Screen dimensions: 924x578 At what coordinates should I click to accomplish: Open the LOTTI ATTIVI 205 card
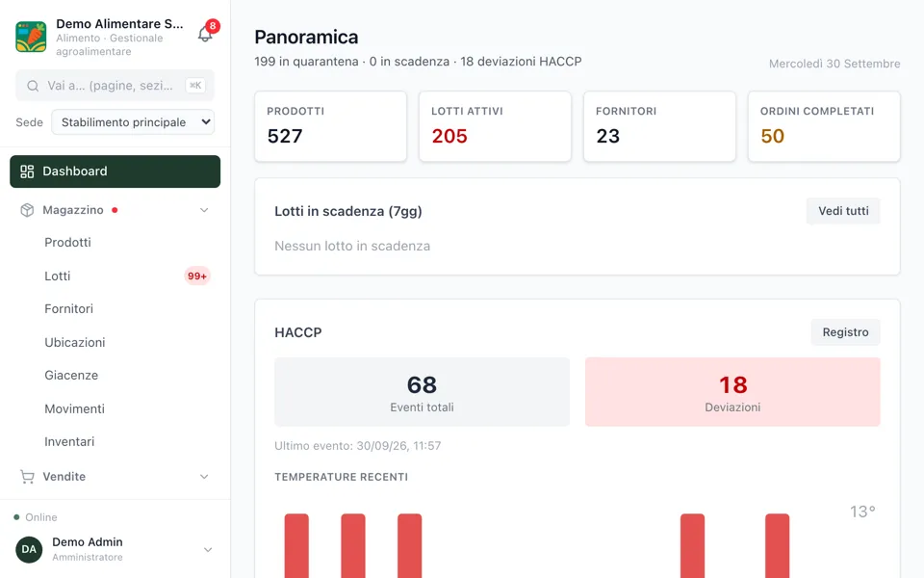pyautogui.click(x=495, y=126)
